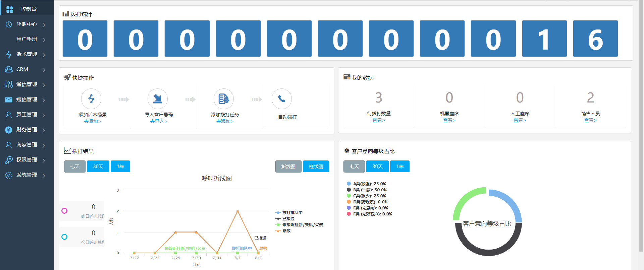Click the dark B类 segment of donut chart
This screenshot has width=644, height=270.
pos(488,252)
